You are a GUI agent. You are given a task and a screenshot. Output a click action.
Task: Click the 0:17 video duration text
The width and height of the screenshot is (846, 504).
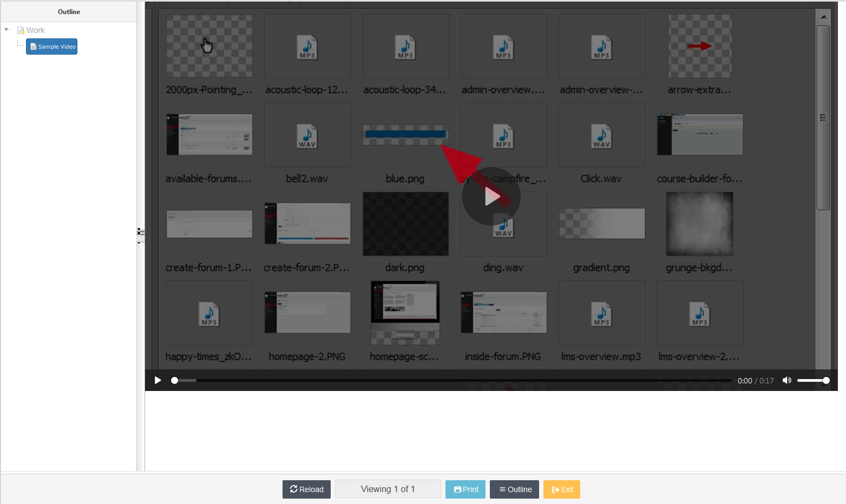coord(766,381)
